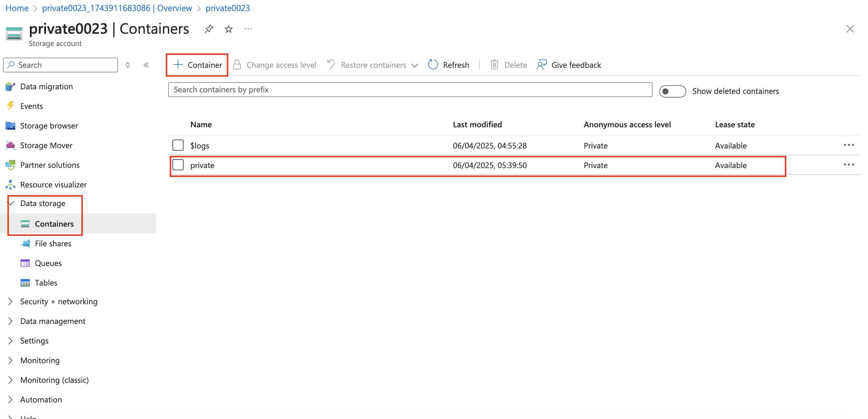868x419 pixels.
Task: Open the $logs container
Action: tap(200, 145)
